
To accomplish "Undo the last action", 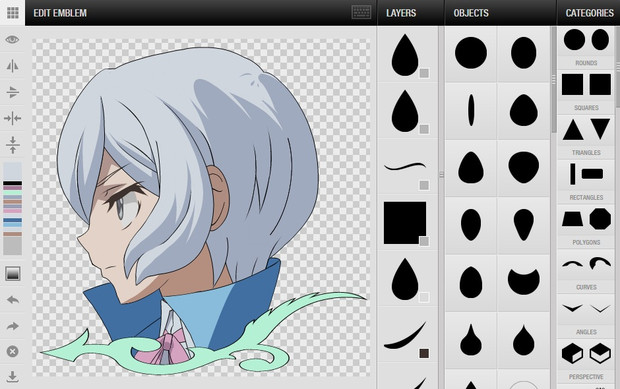I will [13, 300].
